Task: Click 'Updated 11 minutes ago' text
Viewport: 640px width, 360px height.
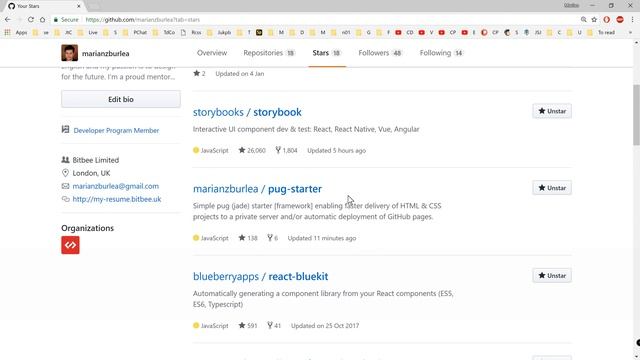Action: click(322, 238)
